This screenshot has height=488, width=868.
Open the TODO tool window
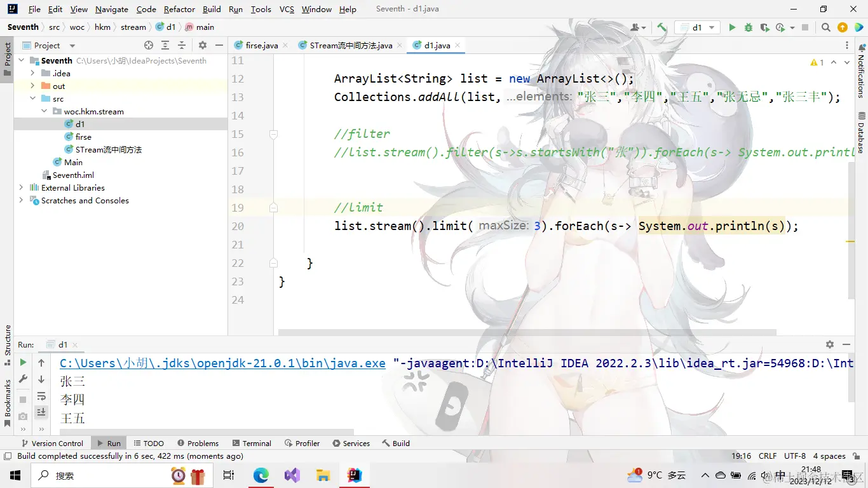[149, 443]
